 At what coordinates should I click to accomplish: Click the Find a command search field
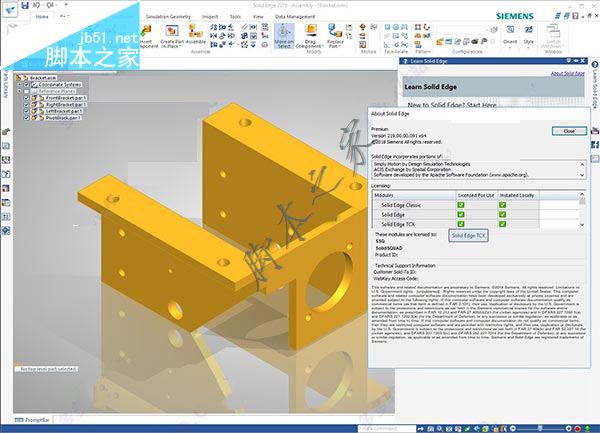point(386,428)
